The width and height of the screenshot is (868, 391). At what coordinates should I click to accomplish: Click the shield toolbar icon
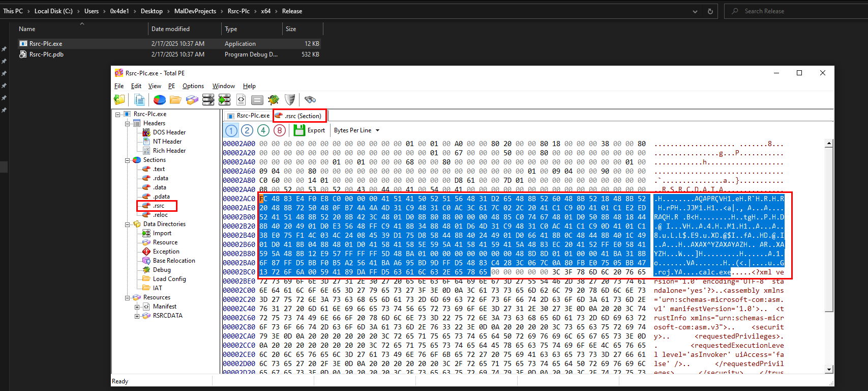tap(290, 100)
